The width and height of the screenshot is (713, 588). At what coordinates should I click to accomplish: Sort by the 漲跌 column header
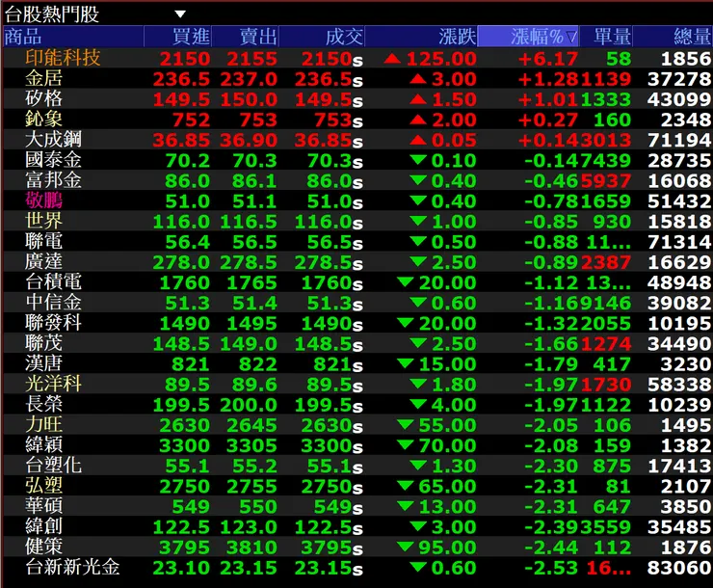(421, 37)
